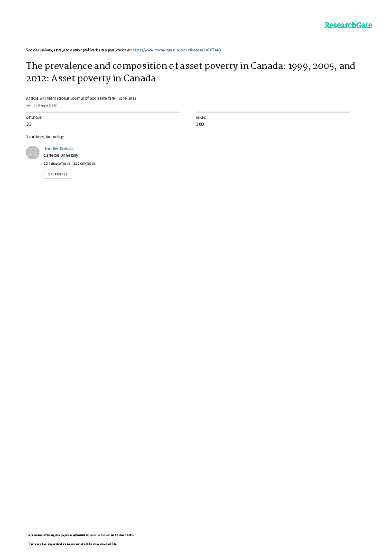Viewport: 392px width, 555px height.
Task: Click the 12 PUBLICATIONS stat
Action: [x=57, y=164]
